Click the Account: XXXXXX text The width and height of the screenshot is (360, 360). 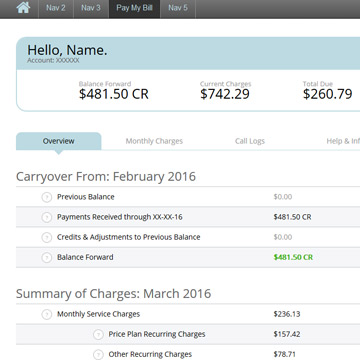(53, 60)
